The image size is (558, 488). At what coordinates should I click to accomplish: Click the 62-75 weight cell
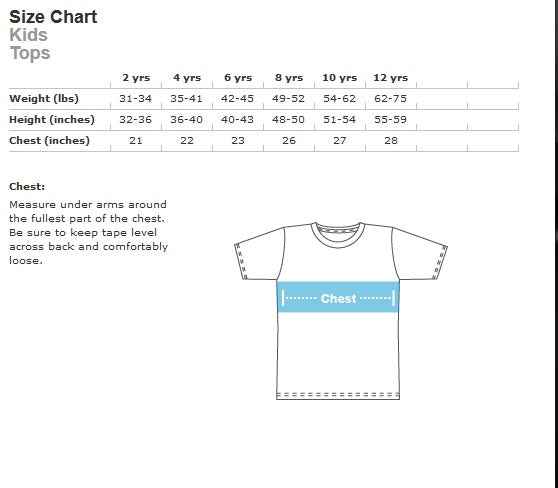(x=390, y=99)
